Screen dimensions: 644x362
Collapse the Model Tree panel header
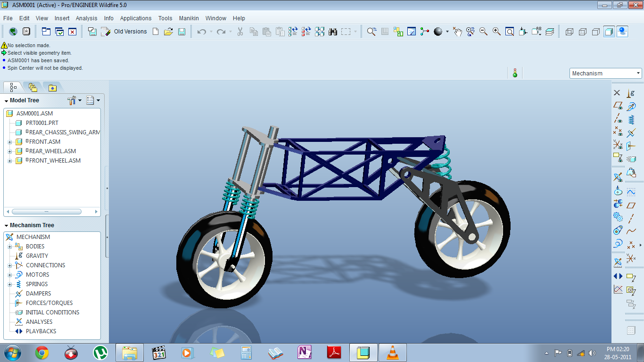pos(7,101)
